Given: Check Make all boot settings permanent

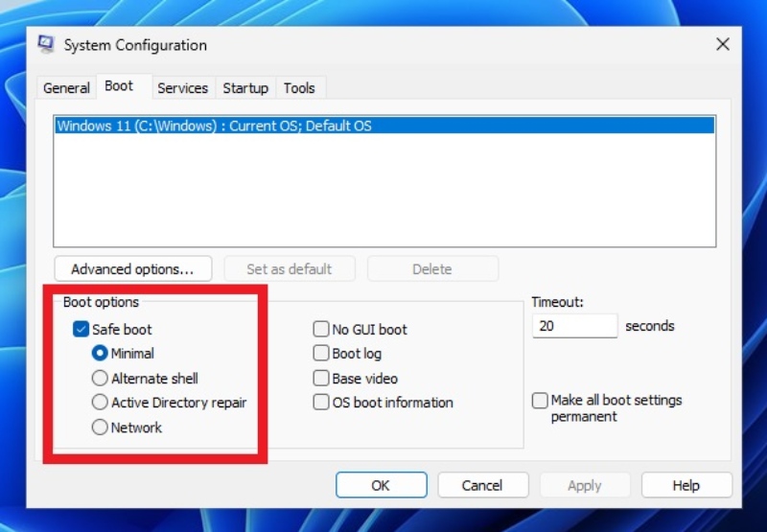Looking at the screenshot, I should 540,401.
